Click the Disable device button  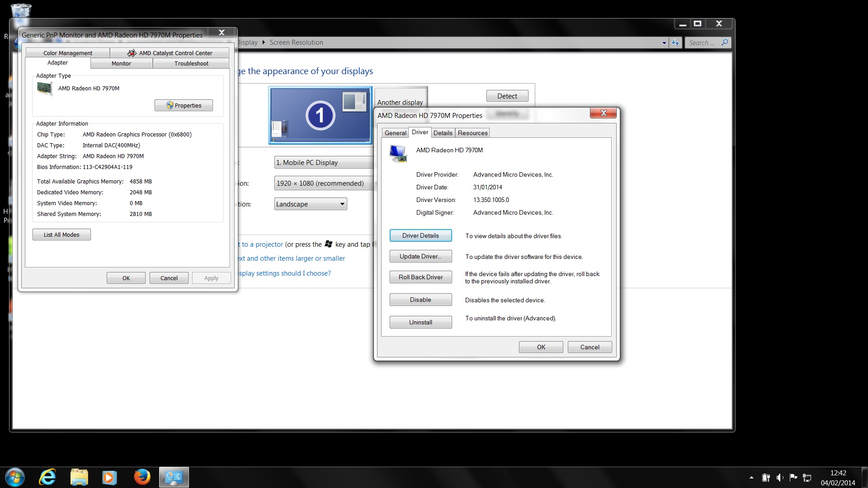(420, 300)
